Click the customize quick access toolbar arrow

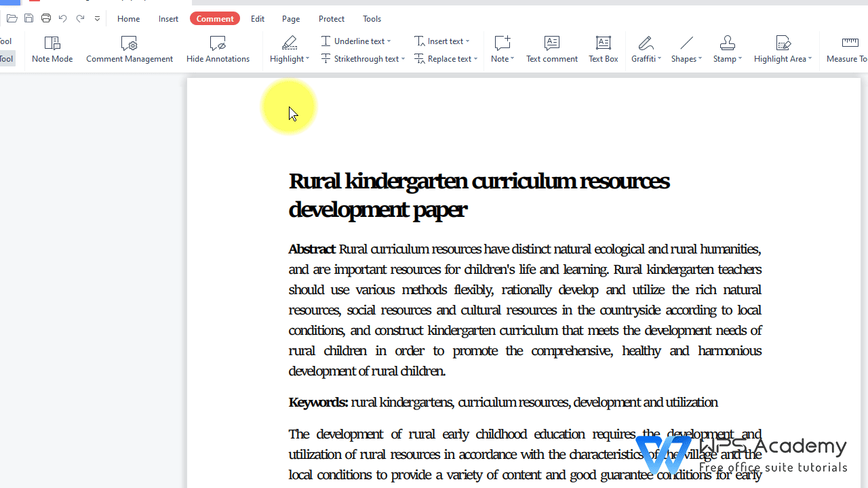point(97,18)
